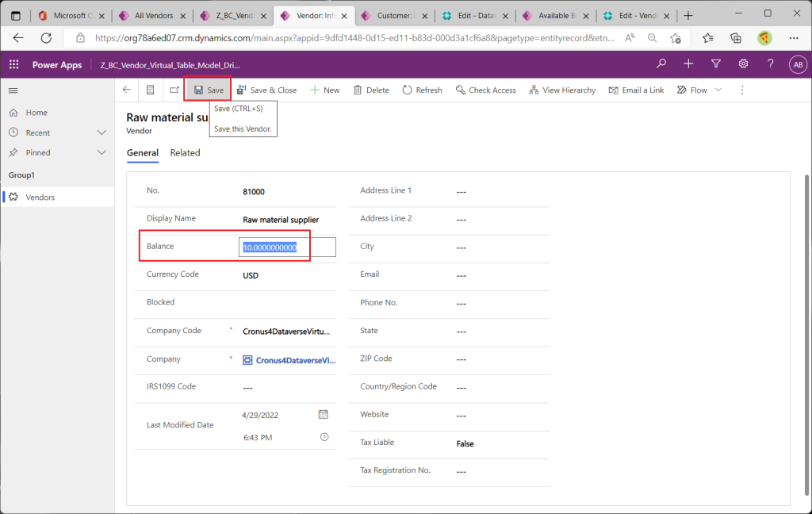Open the browser Collections icon
The image size is (812, 514).
click(x=736, y=38)
